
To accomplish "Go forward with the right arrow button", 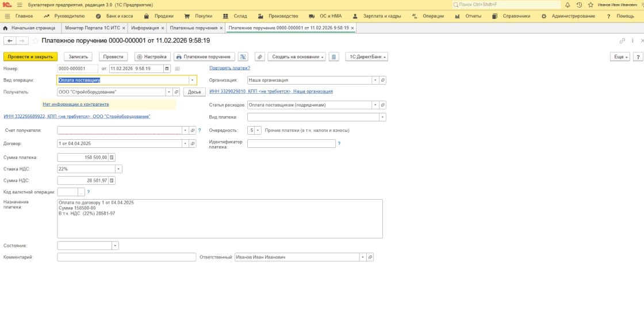I will (22, 41).
